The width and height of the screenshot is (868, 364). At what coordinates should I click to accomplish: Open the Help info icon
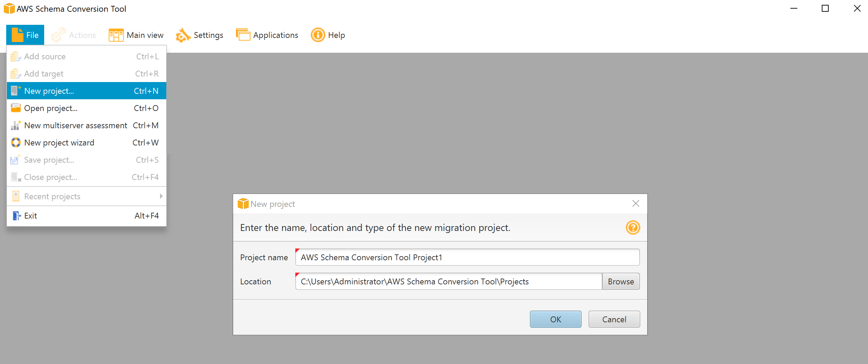(317, 35)
